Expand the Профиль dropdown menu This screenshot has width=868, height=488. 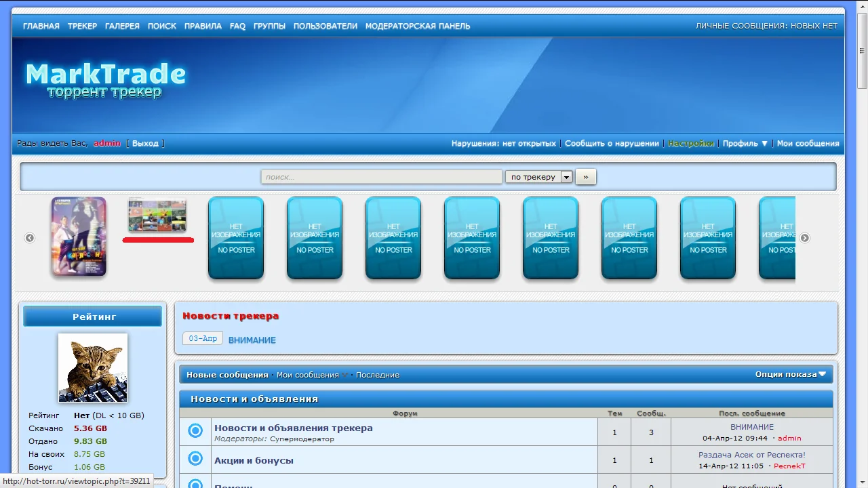pos(745,143)
